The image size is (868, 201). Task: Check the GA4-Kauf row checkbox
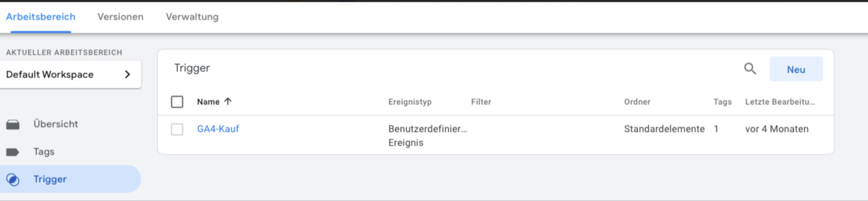[x=177, y=129]
